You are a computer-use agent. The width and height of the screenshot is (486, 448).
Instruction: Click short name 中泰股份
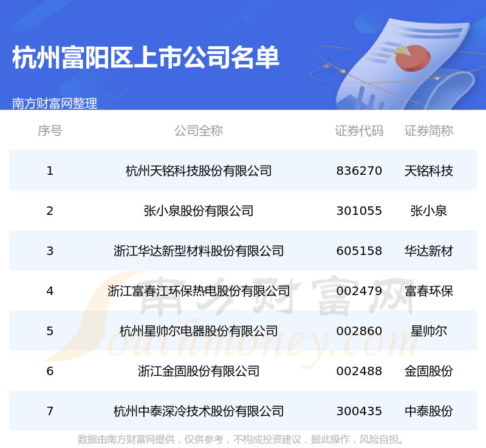429,411
